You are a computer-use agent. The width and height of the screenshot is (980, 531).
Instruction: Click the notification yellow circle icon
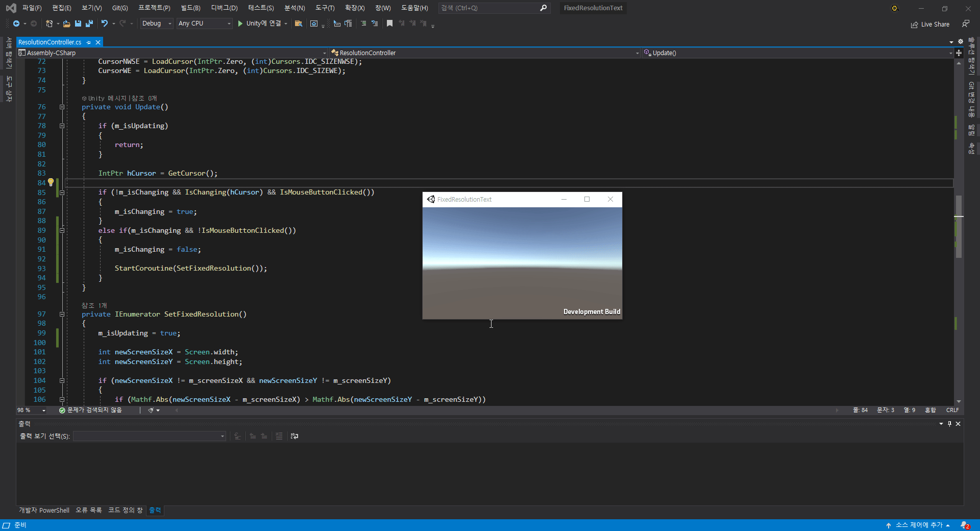tap(894, 8)
